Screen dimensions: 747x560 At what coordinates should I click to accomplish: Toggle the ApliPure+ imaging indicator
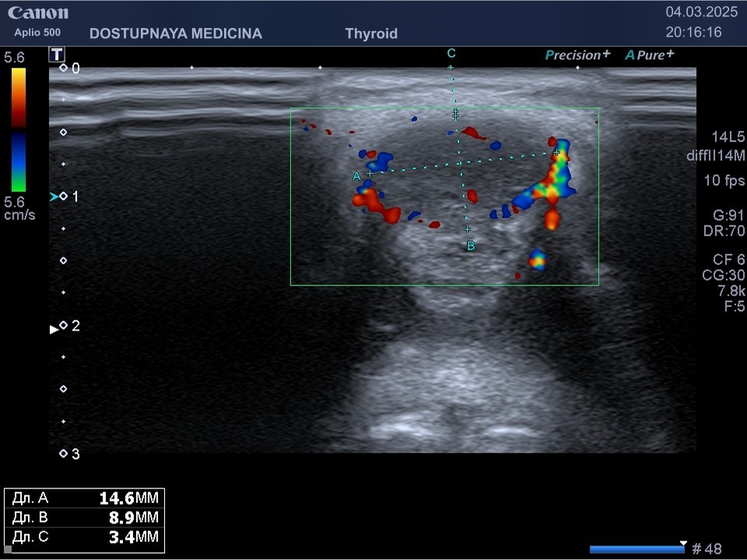[650, 55]
